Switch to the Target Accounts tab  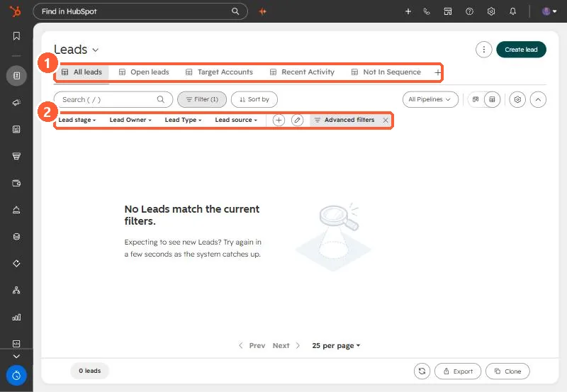(219, 72)
